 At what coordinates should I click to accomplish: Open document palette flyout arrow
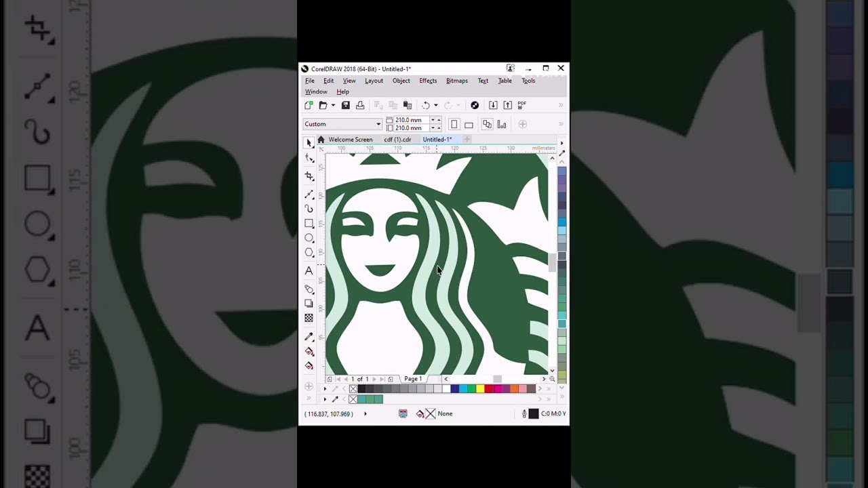325,399
